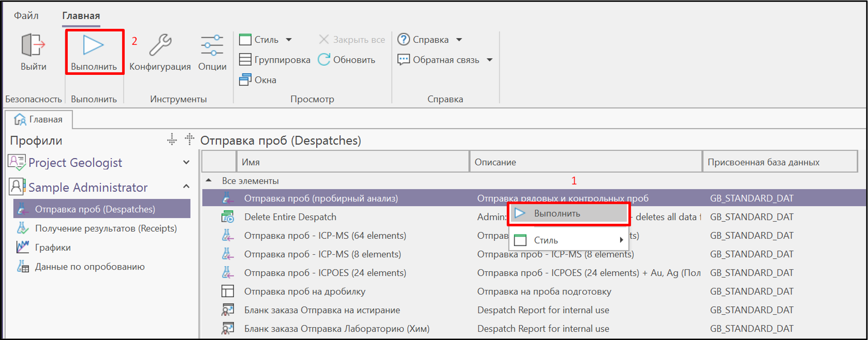
Task: Click the Графики chart icon in the tree
Action: [22, 247]
